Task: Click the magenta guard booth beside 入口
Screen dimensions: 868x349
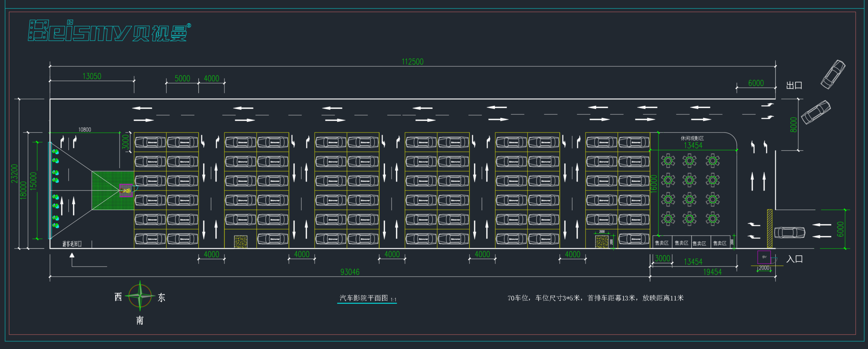Action: 764,257
